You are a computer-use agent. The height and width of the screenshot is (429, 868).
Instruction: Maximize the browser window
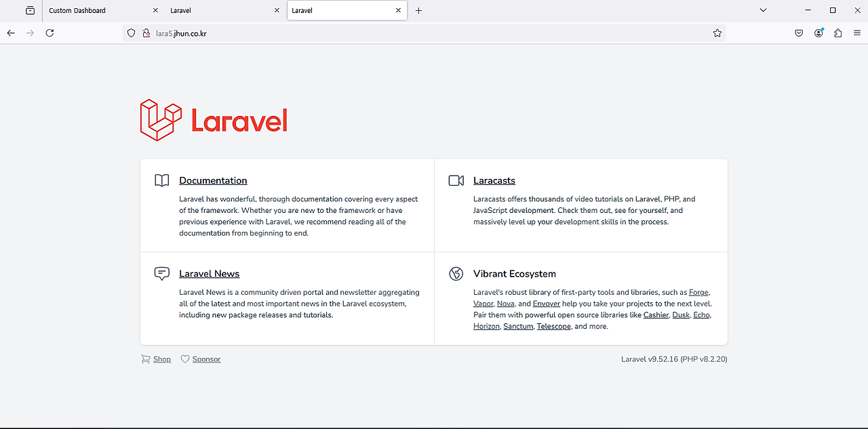tap(833, 11)
